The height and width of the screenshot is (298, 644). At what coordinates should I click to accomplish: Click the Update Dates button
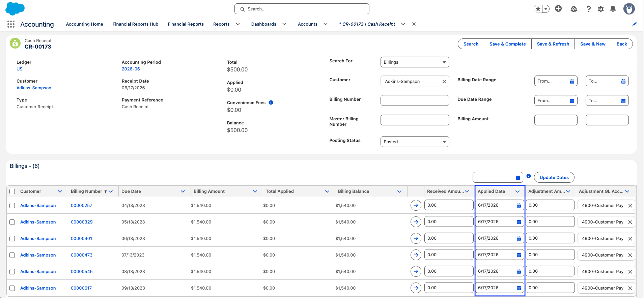(x=554, y=177)
